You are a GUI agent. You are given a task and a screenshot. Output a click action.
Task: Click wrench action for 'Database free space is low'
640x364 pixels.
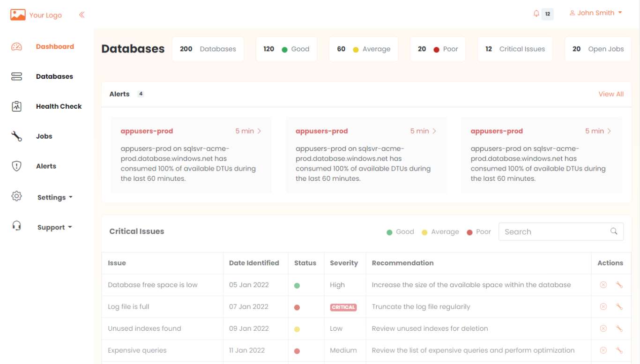click(619, 285)
